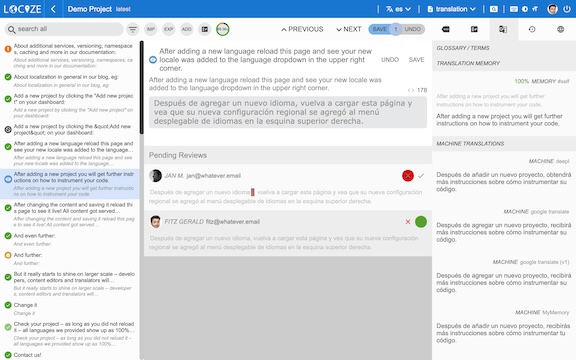Screen dimensions: 576x360
Task: Toggle status circle of 'About additional services'
Action: click(x=8, y=49)
